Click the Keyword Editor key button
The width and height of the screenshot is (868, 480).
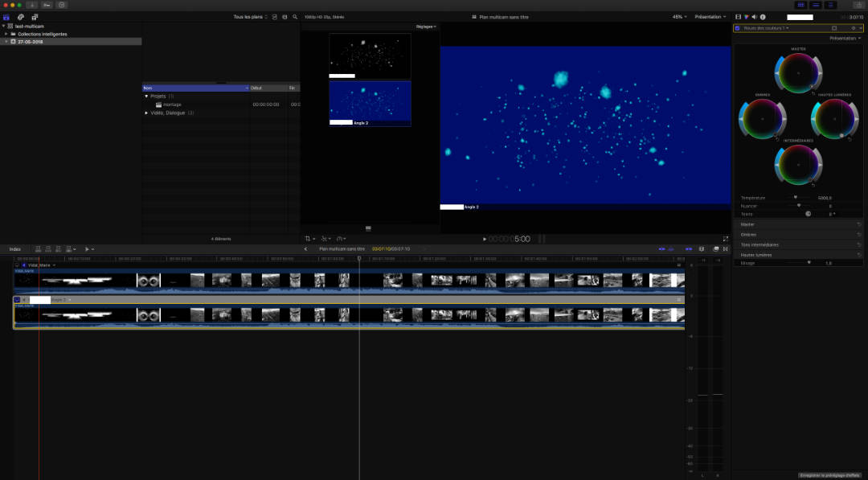click(47, 5)
